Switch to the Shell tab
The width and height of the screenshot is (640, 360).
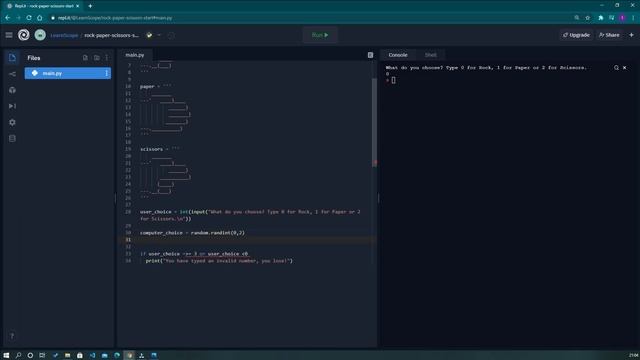(431, 55)
